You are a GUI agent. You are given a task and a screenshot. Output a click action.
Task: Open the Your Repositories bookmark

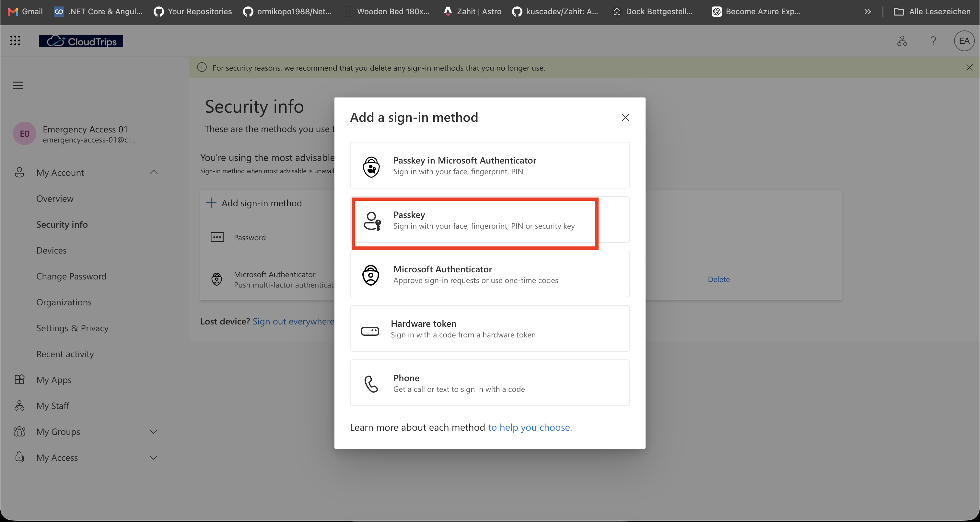coord(193,11)
